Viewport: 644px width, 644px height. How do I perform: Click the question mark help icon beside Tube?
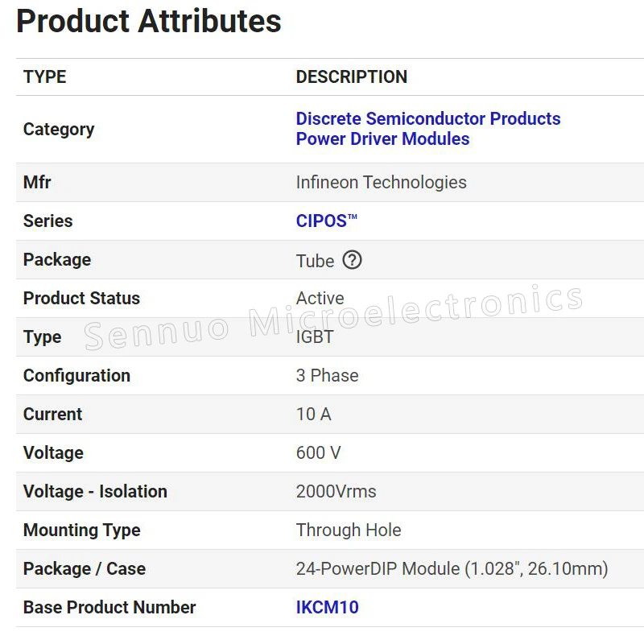[352, 260]
